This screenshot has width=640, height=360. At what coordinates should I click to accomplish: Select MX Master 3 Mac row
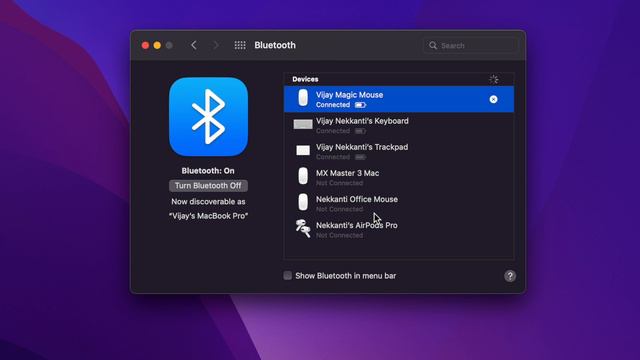click(399, 178)
